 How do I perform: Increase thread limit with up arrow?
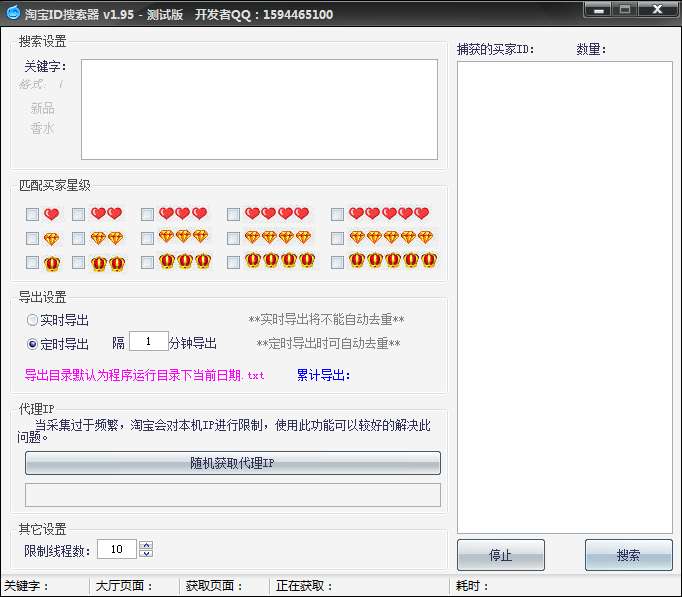tap(147, 545)
